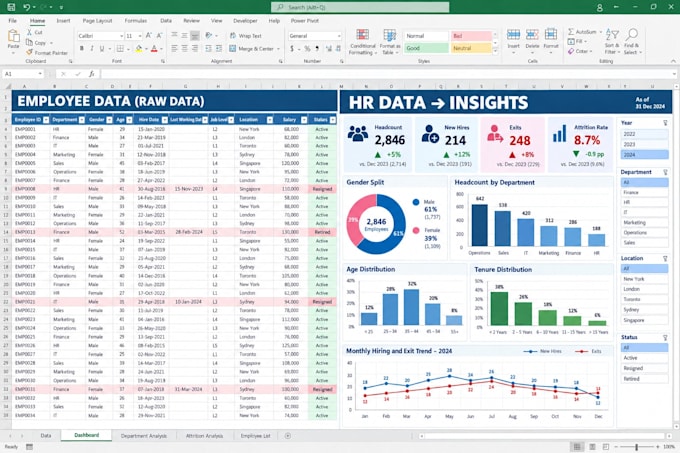
Task: Select the Format Painter brush
Action: click(x=29, y=52)
